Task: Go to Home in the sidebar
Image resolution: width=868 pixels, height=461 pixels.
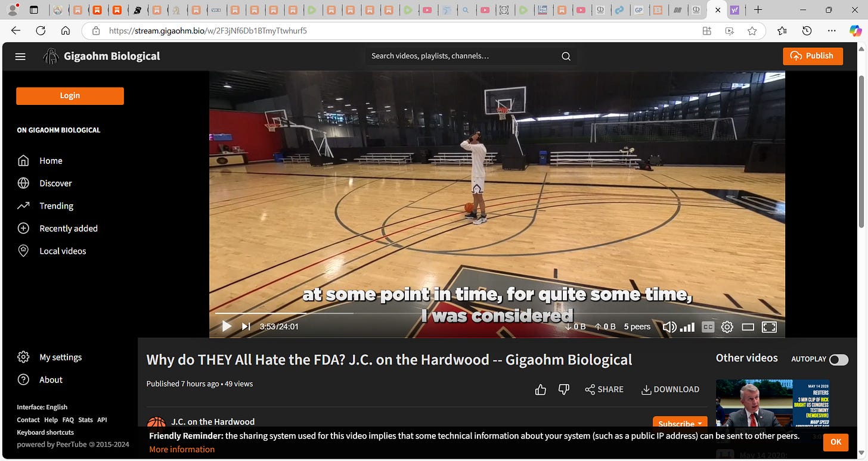Action: [40, 161]
